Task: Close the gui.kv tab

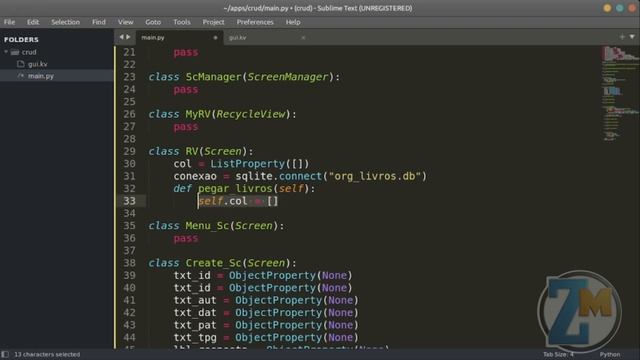Action: point(303,38)
